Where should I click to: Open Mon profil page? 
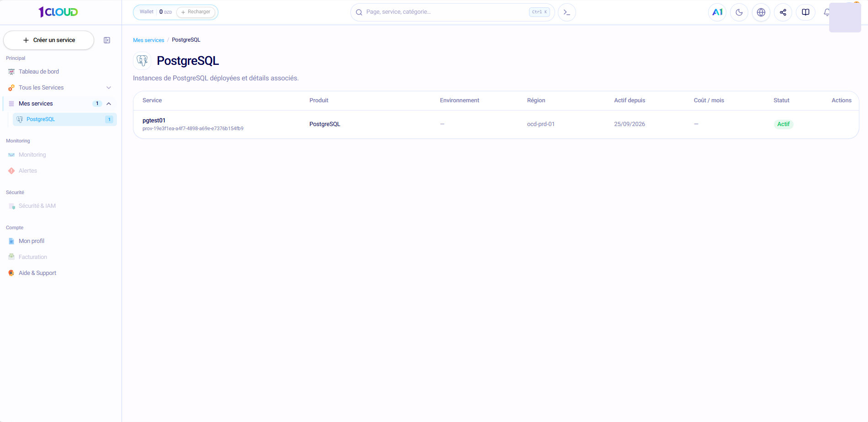click(x=32, y=241)
